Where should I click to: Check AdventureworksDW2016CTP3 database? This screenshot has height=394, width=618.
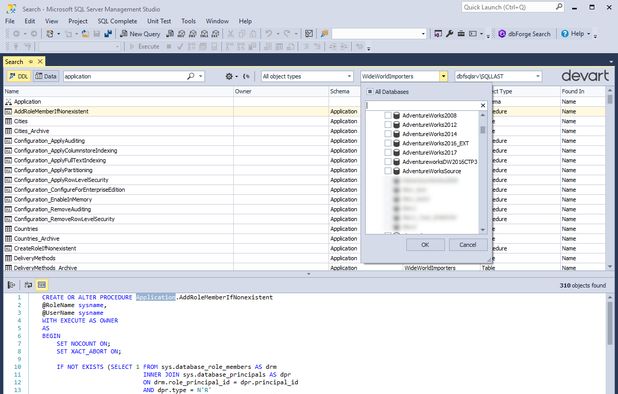[x=388, y=162]
